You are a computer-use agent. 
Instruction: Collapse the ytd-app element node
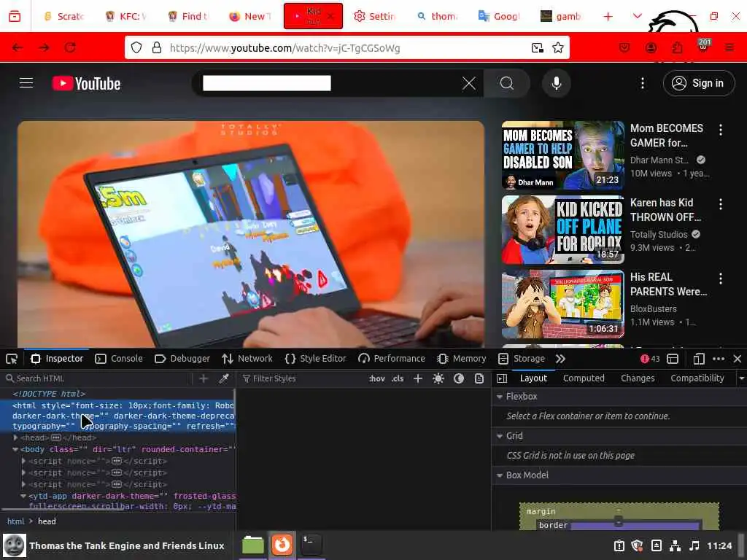coord(23,496)
